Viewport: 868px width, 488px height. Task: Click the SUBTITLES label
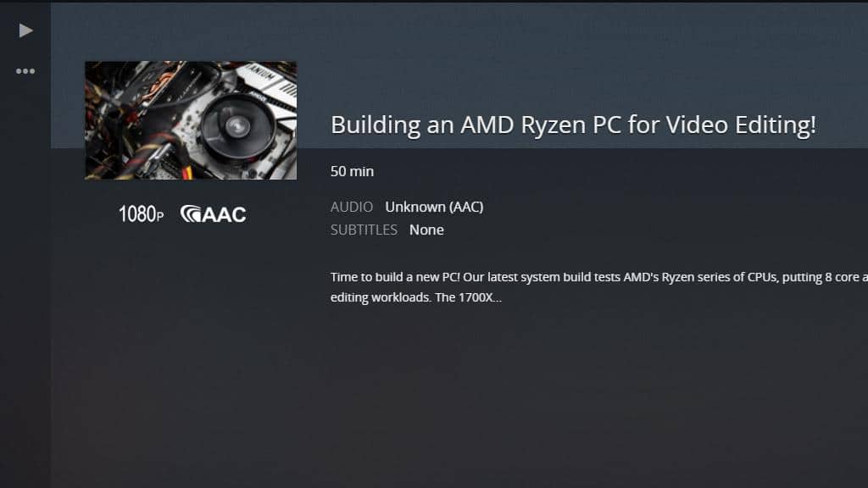coord(364,230)
